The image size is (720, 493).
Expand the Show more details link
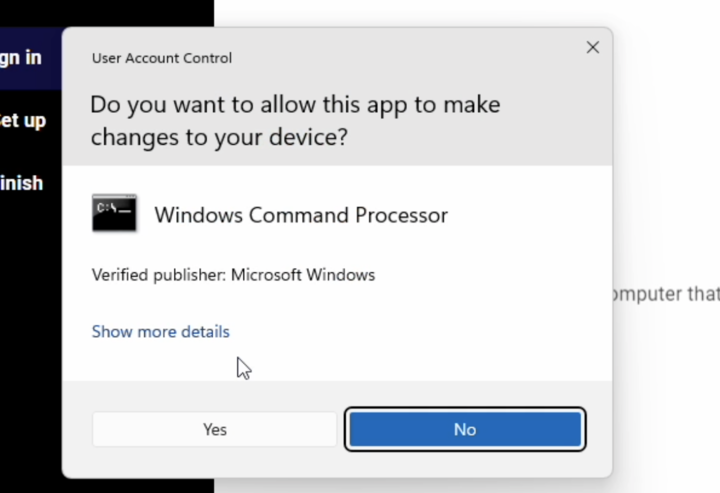[160, 331]
